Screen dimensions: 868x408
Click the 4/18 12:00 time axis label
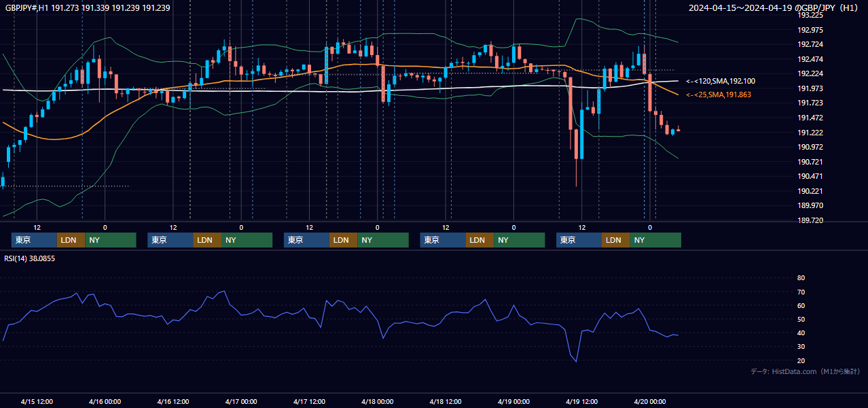tap(446, 401)
